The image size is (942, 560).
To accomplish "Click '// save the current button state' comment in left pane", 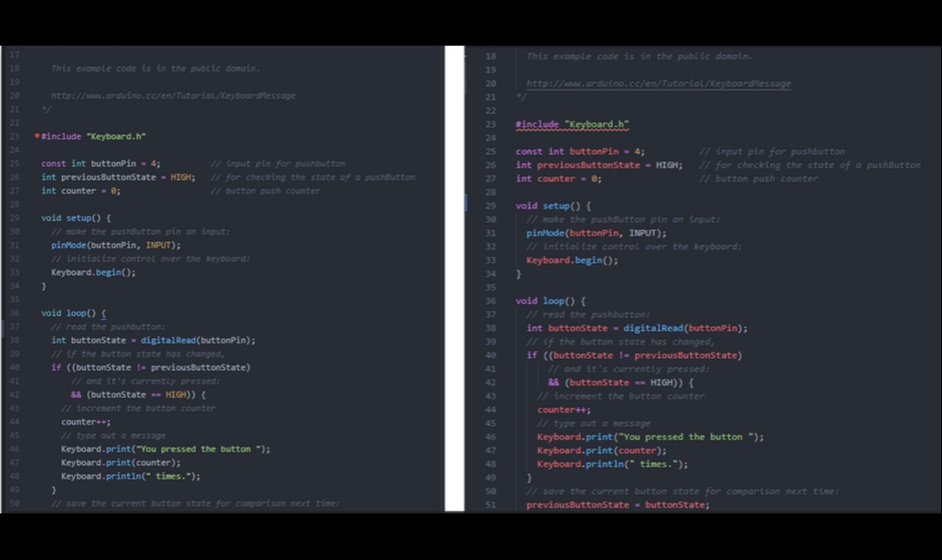I will 196,503.
